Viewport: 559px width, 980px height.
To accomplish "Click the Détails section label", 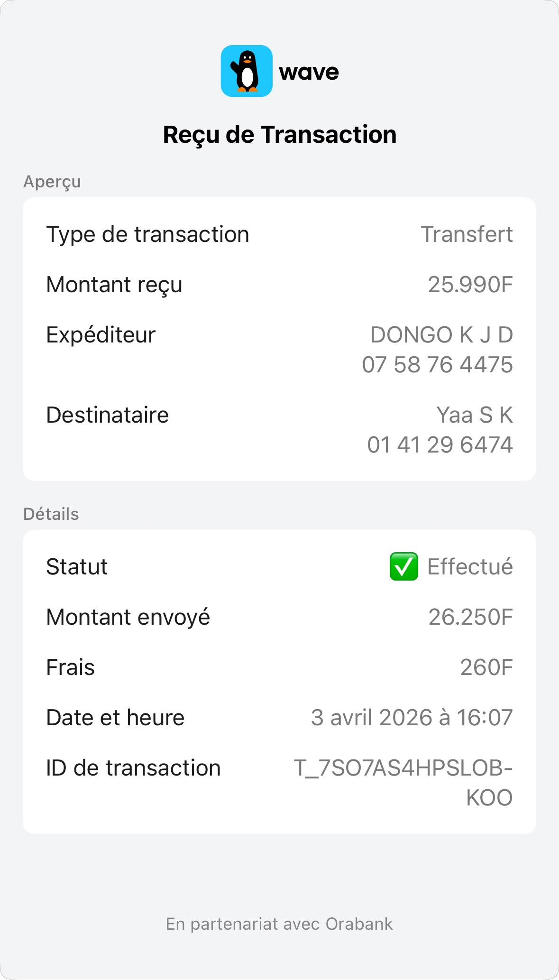I will point(51,514).
